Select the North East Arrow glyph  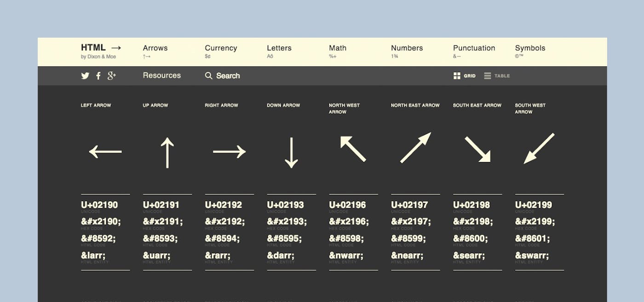(415, 151)
